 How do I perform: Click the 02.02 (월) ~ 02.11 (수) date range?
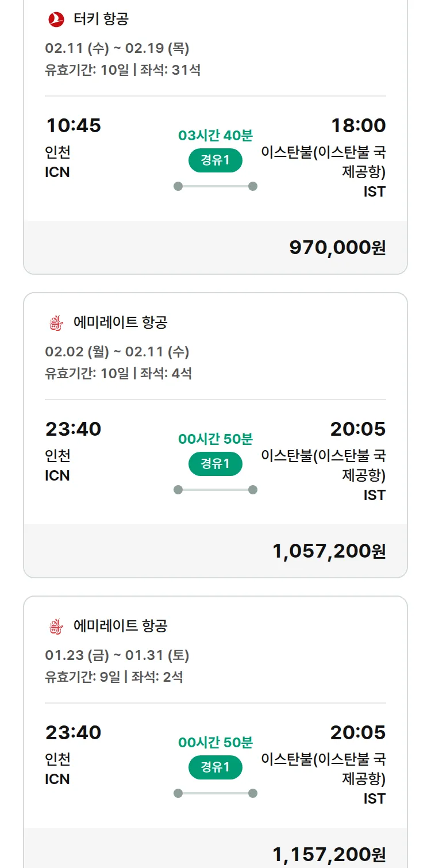(117, 352)
